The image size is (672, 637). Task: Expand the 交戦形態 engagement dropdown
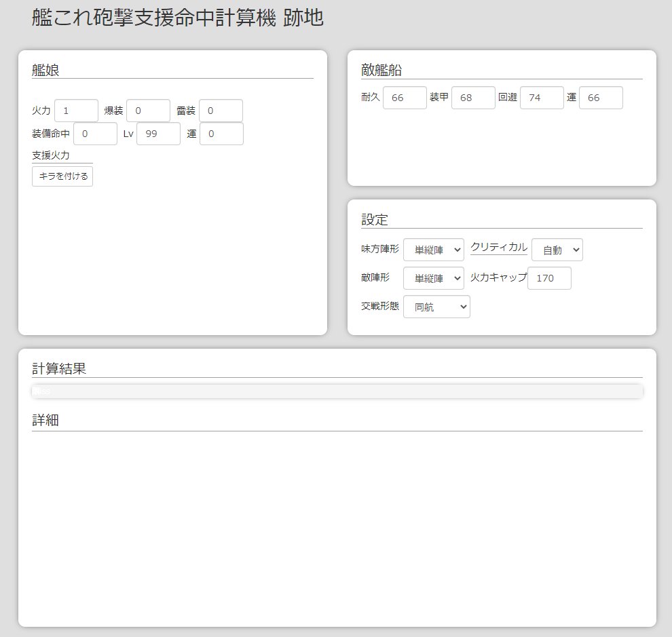click(x=436, y=307)
